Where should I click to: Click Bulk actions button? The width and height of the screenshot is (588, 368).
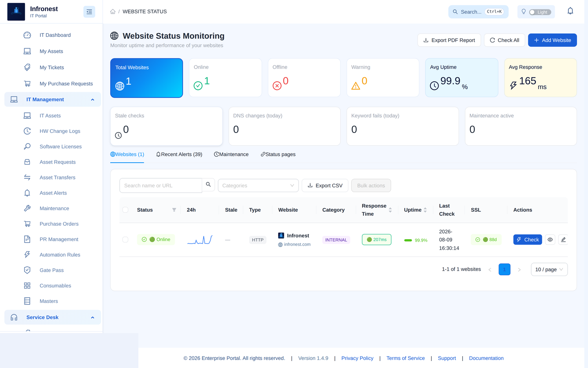(x=371, y=186)
